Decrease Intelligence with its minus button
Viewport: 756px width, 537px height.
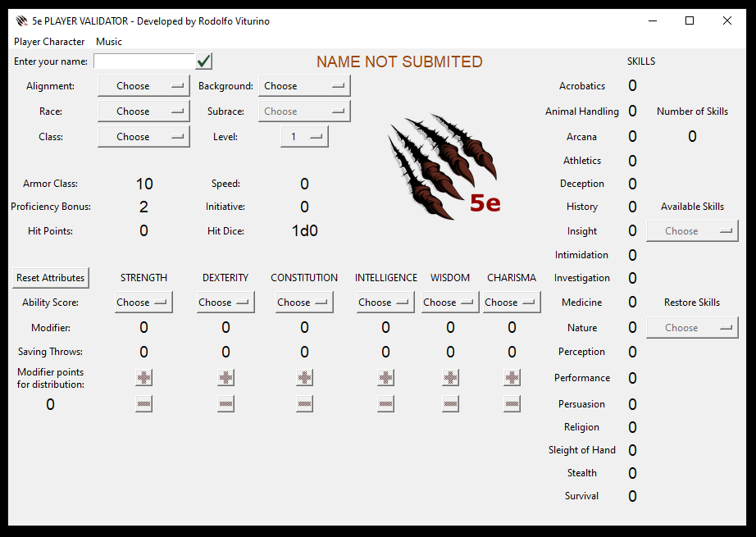coord(385,403)
